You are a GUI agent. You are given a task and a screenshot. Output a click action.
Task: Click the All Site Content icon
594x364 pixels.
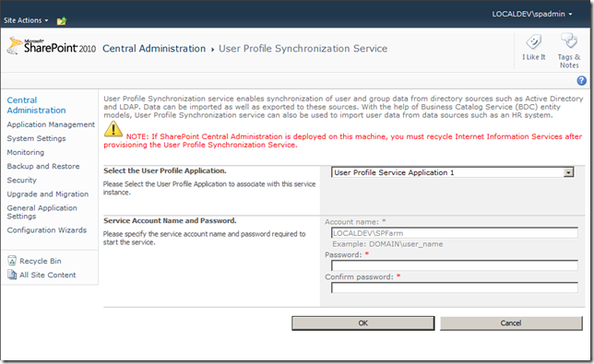click(12, 275)
